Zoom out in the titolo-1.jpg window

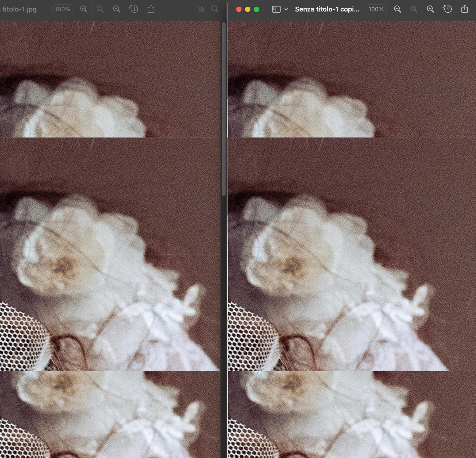point(84,9)
